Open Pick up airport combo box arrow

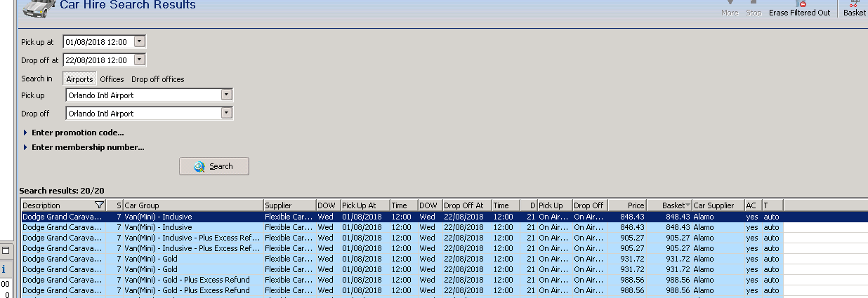[x=226, y=95]
